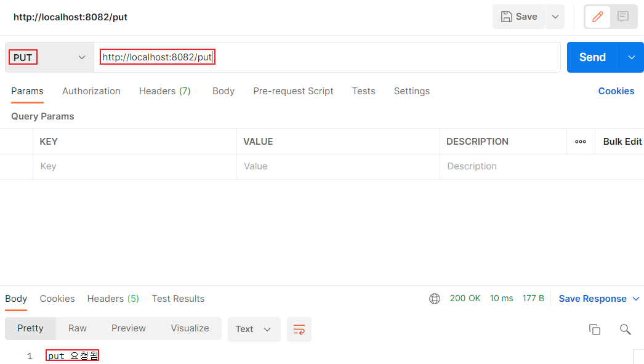The width and height of the screenshot is (644, 364).
Task: Open the comments icon
Action: [x=623, y=17]
